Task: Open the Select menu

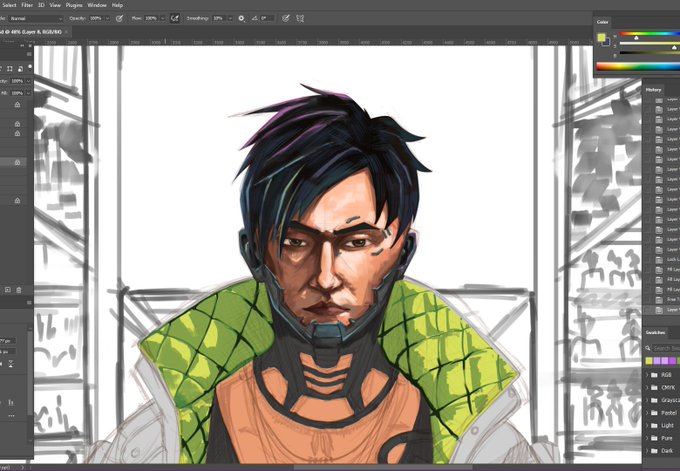Action: pyautogui.click(x=9, y=5)
